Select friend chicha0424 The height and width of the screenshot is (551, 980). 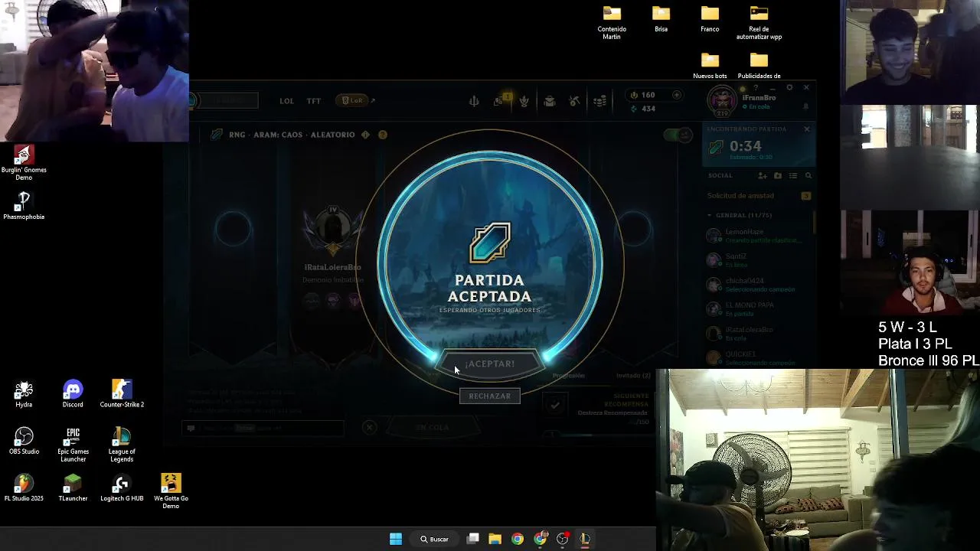click(x=758, y=285)
